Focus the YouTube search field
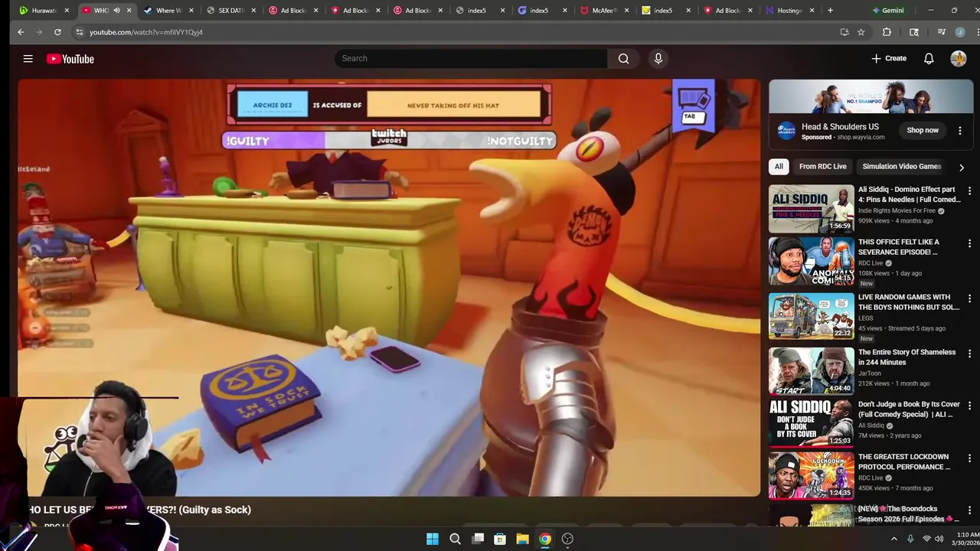This screenshot has height=551, width=980. coord(471,58)
